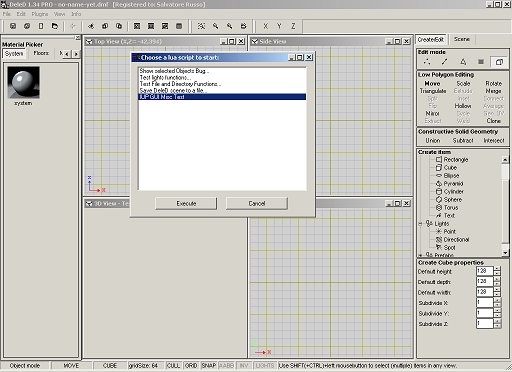This screenshot has width=512, height=372.
Task: Click Create item list scroll-down arrow
Action: click(505, 253)
